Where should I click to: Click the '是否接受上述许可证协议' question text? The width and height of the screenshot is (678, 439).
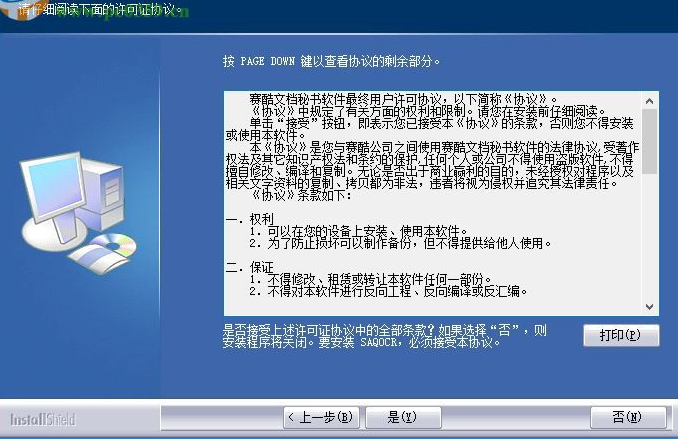(x=384, y=331)
